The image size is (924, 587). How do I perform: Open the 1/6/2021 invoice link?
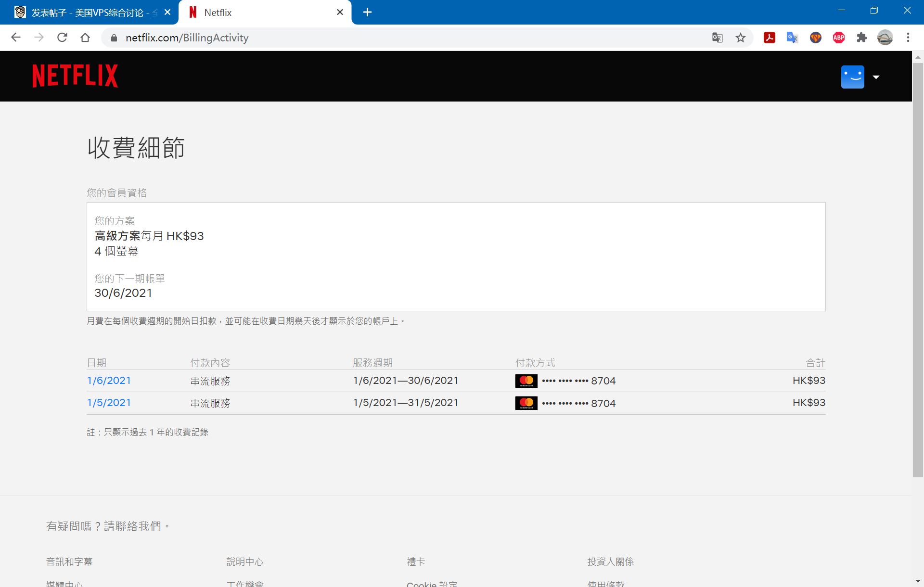click(109, 381)
